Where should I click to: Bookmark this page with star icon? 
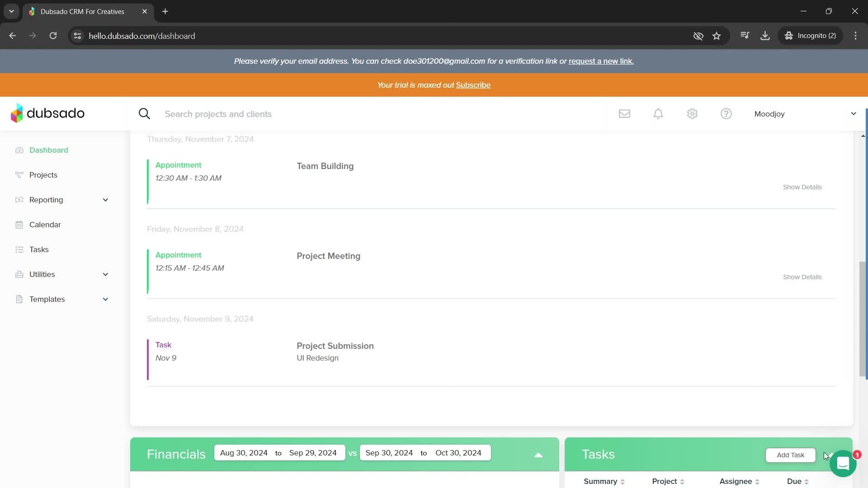click(x=717, y=36)
